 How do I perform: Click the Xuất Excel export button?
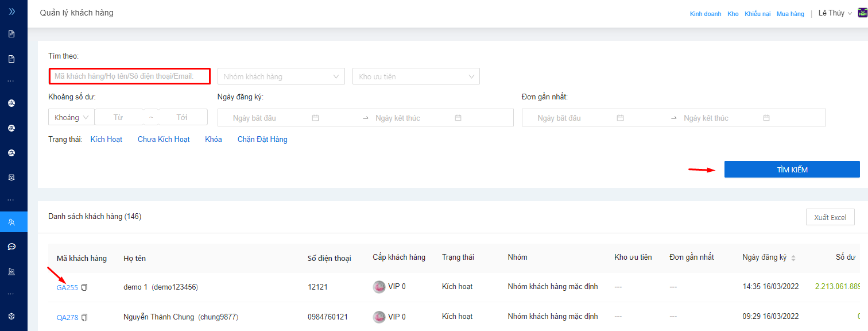[830, 217]
